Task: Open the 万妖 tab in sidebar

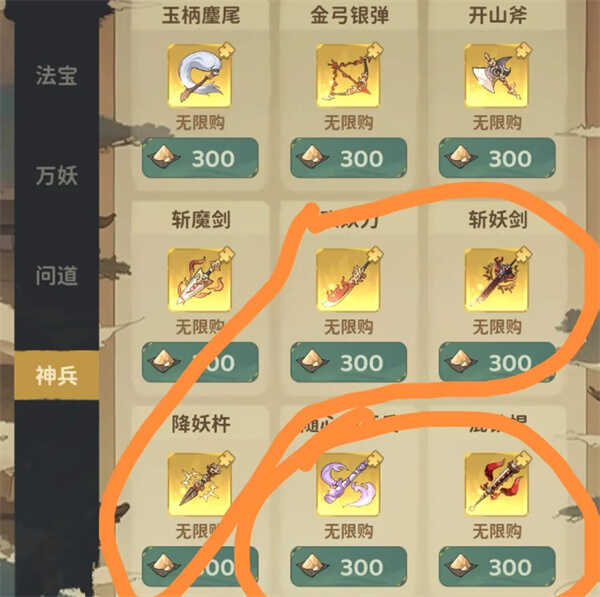Action: [x=57, y=176]
